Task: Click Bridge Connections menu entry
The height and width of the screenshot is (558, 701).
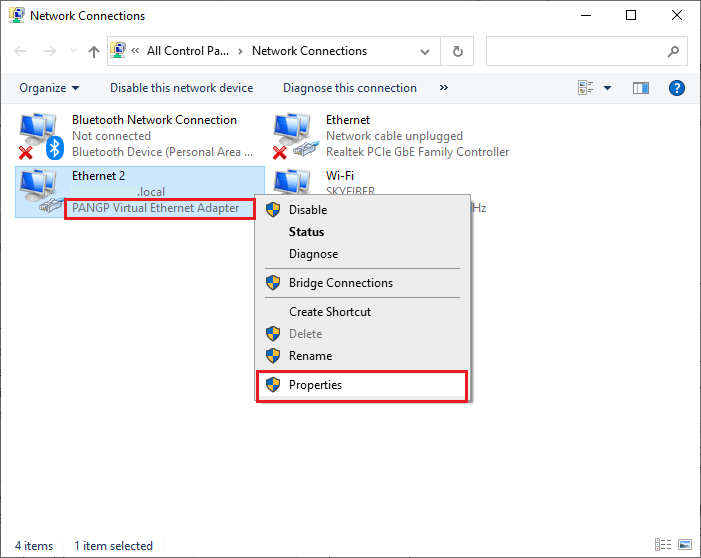Action: point(340,283)
